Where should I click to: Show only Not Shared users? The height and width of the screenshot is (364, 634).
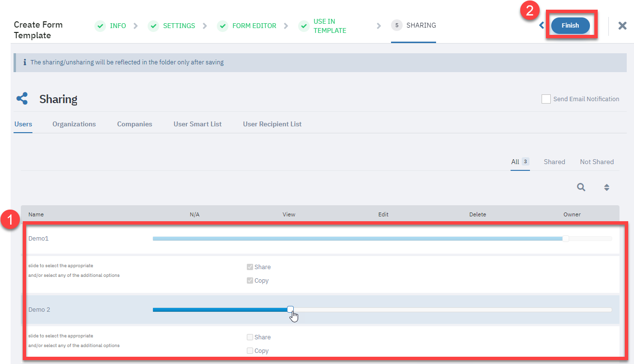(x=596, y=162)
